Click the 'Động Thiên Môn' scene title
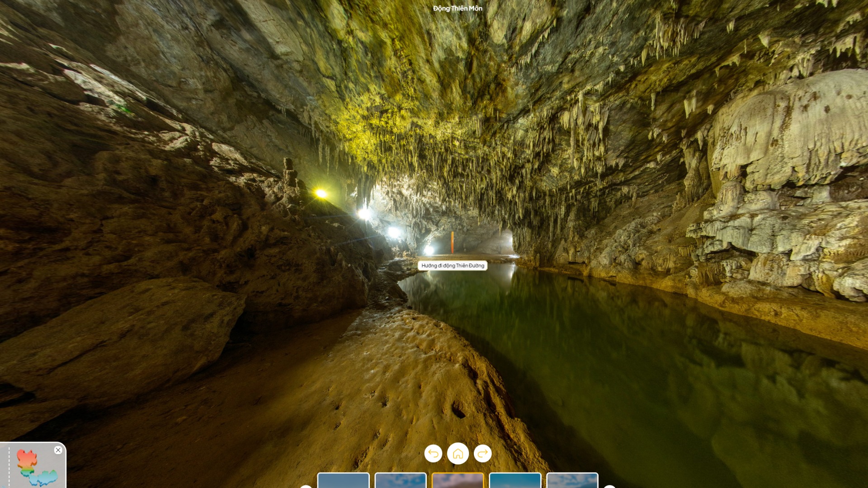868x488 pixels. (x=458, y=8)
